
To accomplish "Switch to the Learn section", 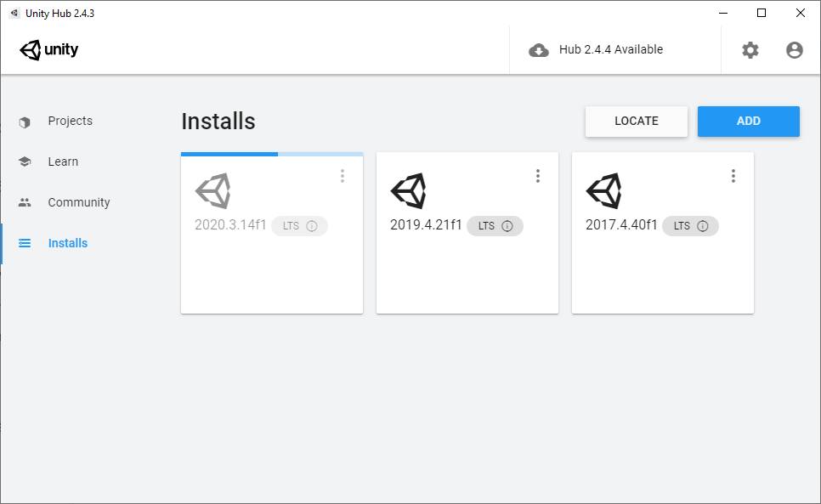I will (63, 162).
